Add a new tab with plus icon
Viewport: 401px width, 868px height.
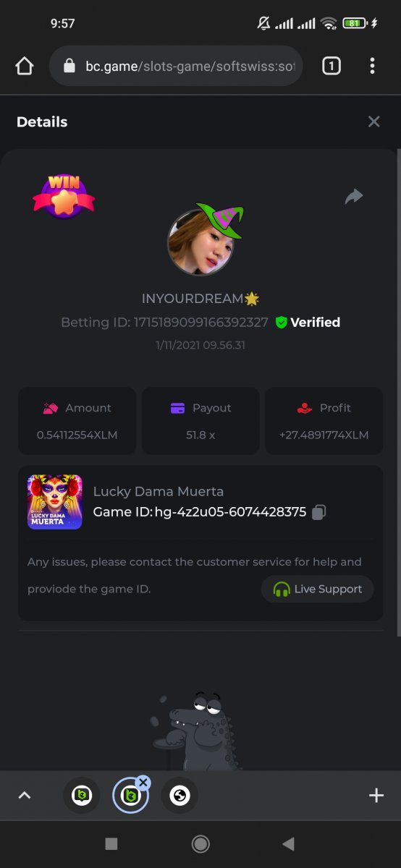click(x=376, y=796)
